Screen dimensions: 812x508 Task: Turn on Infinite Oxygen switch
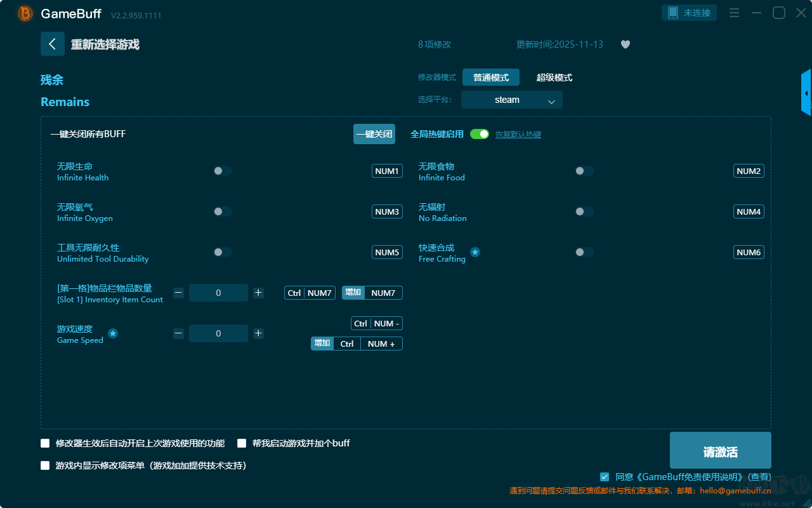223,211
